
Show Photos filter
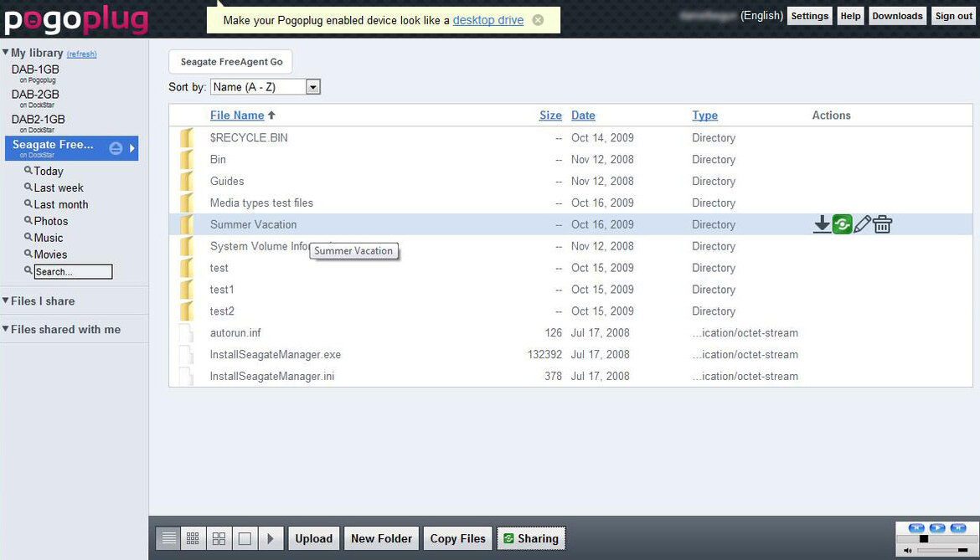tap(50, 221)
